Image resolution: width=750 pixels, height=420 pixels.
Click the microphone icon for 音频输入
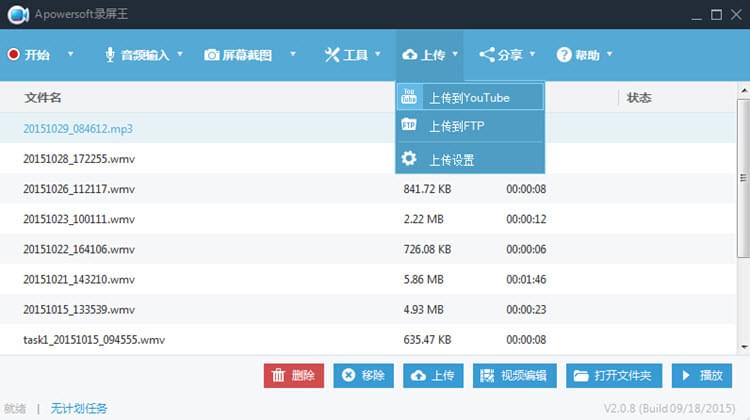pyautogui.click(x=110, y=55)
